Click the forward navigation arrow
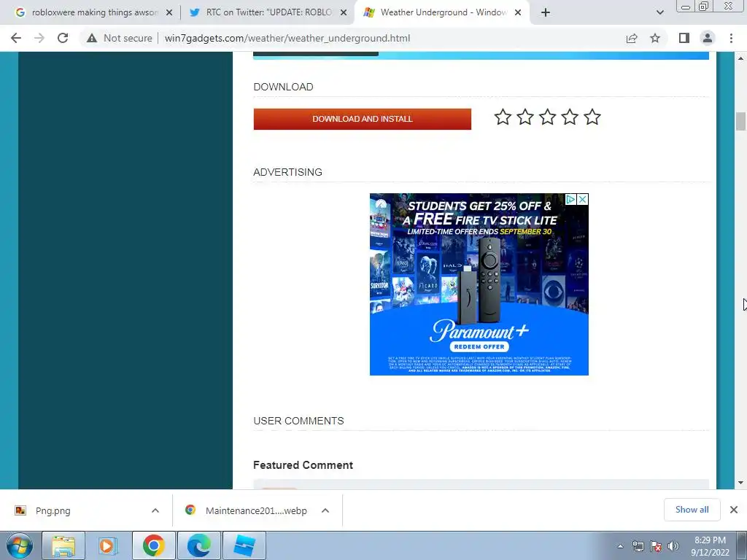The width and height of the screenshot is (747, 560). click(x=39, y=38)
